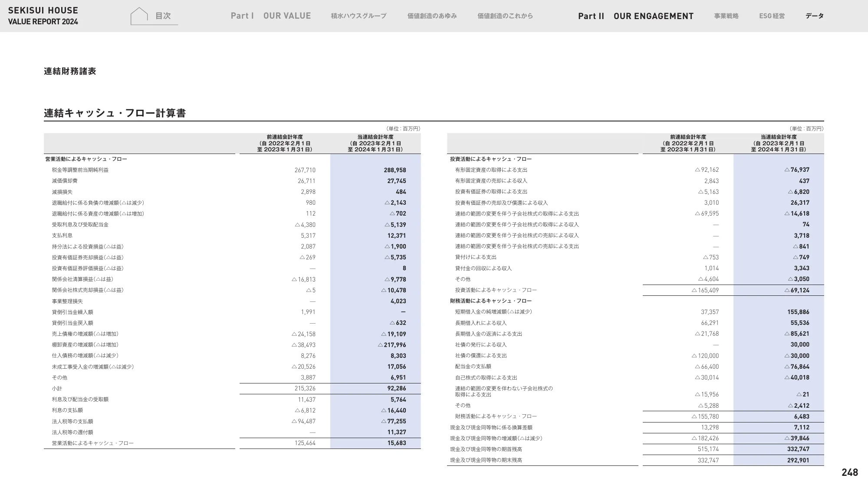Click the SEKISUI HOUSE VALUE REPORT 2024 title
The image size is (868, 488).
pos(43,16)
